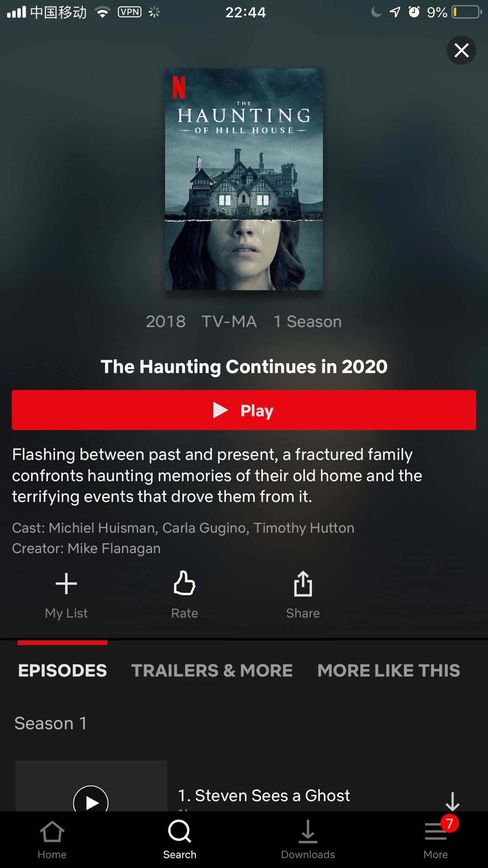Image resolution: width=488 pixels, height=868 pixels.
Task: Tap the VPN status indicator
Action: pos(129,12)
